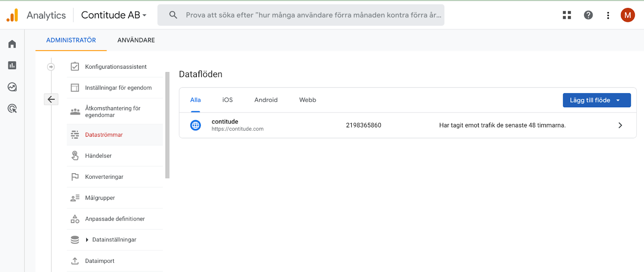
Task: Click the contitude stream name
Action: coord(225,122)
